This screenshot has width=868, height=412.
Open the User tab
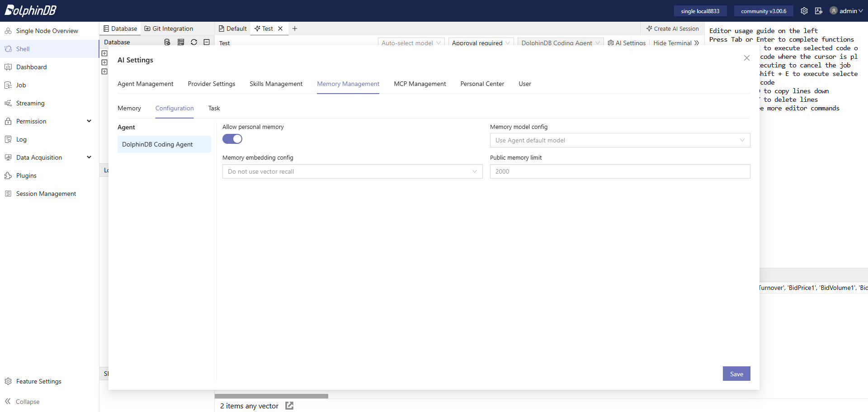[x=525, y=84]
